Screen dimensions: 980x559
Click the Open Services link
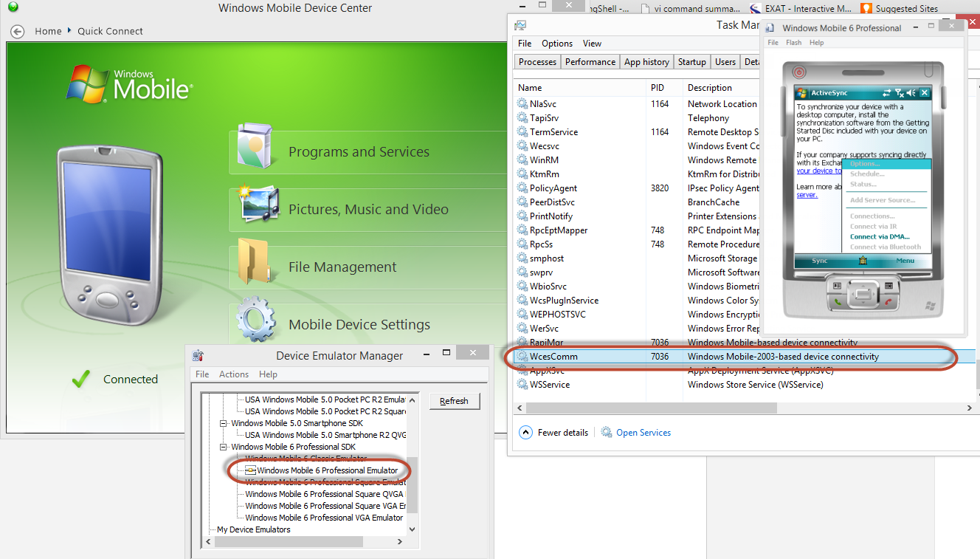643,433
